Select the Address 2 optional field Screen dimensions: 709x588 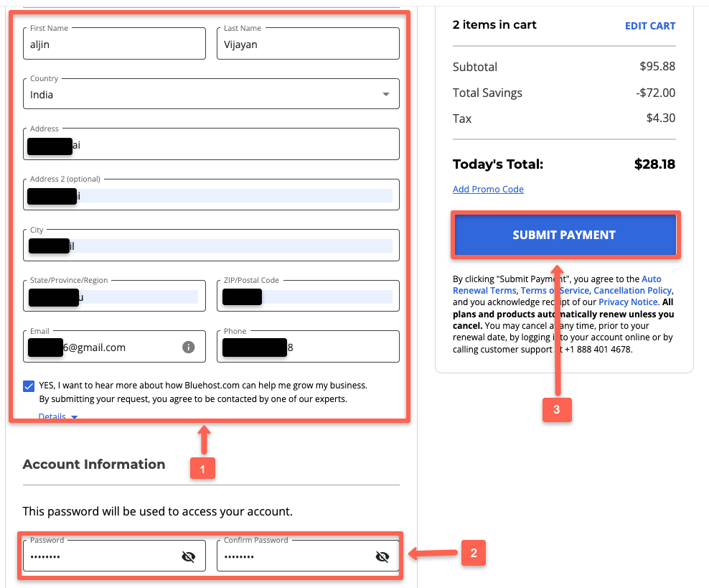(211, 197)
